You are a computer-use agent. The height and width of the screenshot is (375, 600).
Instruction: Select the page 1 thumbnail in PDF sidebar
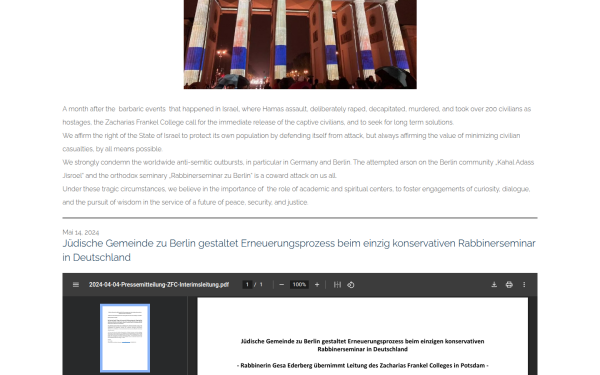125,338
